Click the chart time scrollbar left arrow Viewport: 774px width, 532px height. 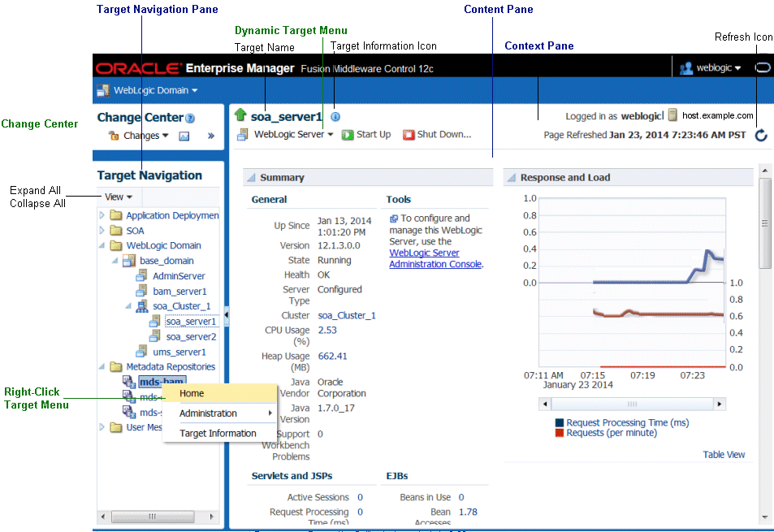(545, 404)
